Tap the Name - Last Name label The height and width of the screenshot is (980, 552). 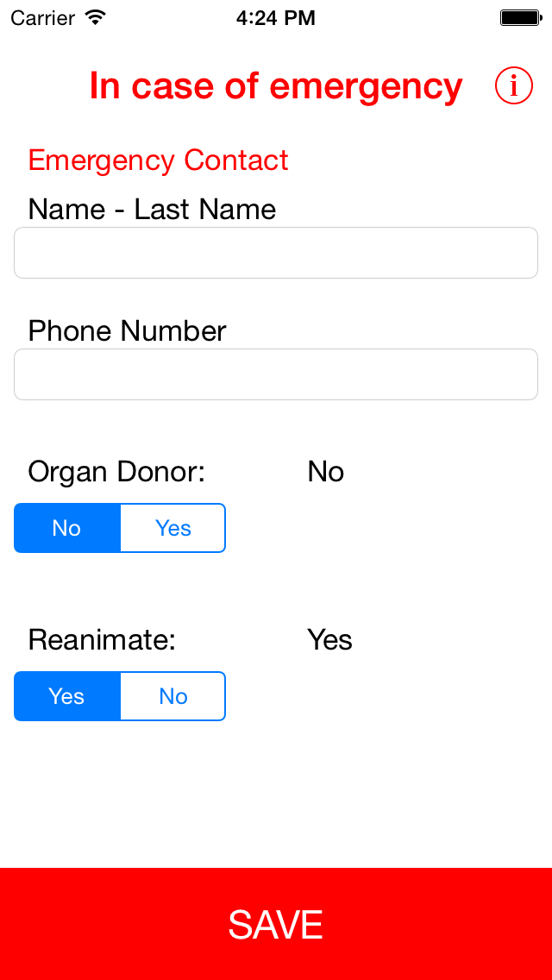pyautogui.click(x=152, y=210)
